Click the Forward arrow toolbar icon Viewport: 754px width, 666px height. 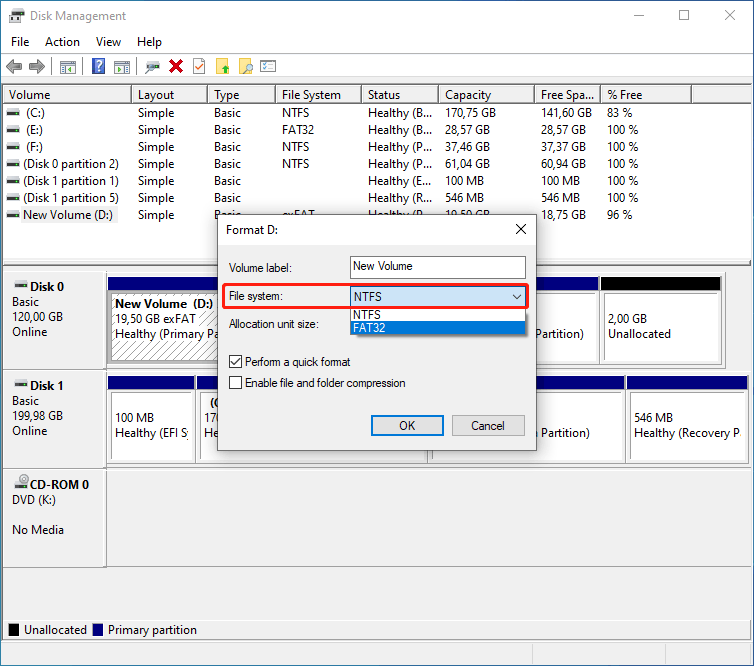click(x=37, y=66)
